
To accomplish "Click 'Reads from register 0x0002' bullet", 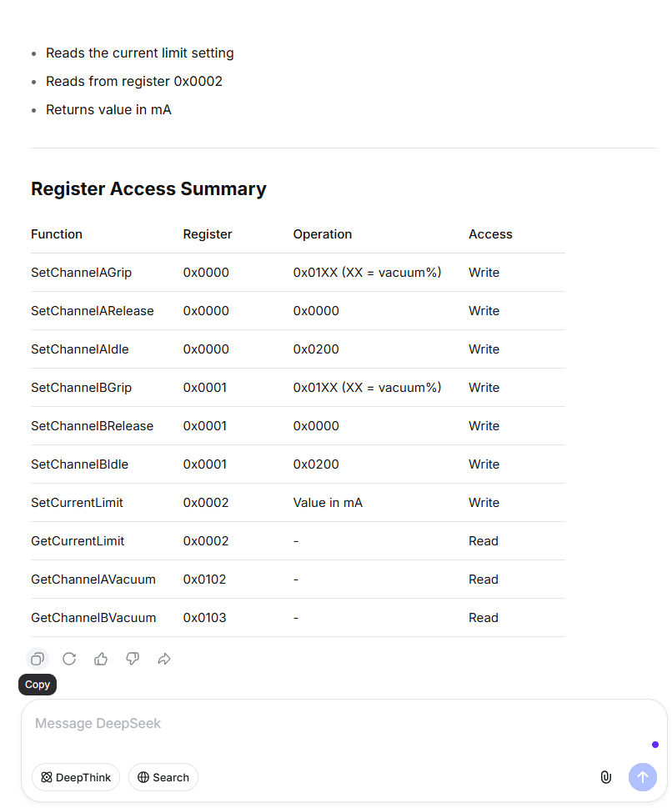I will coord(134,82).
